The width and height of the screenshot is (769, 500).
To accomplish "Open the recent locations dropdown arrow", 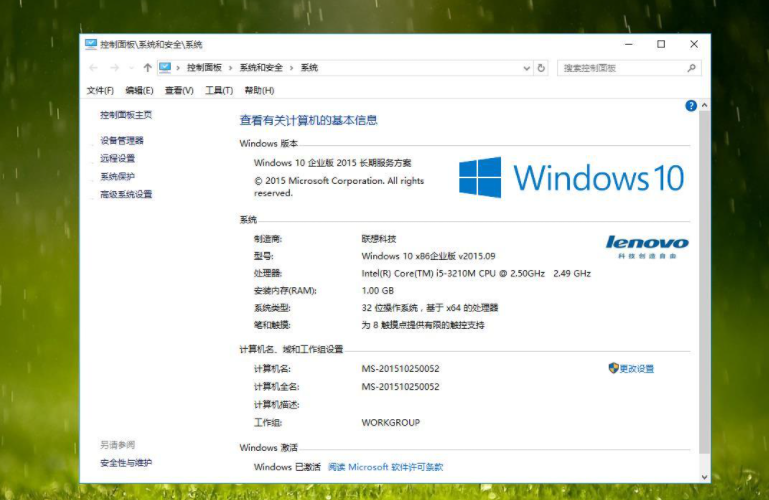I will [131, 68].
